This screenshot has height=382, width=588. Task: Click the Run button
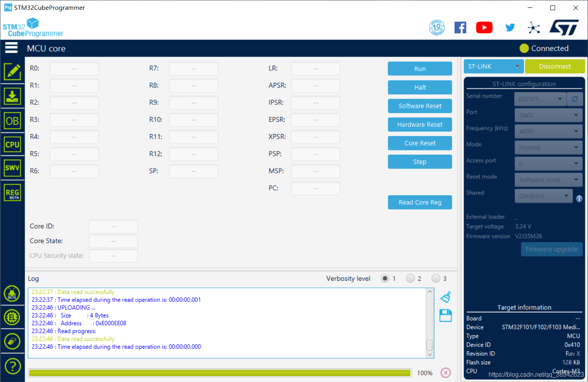[420, 69]
